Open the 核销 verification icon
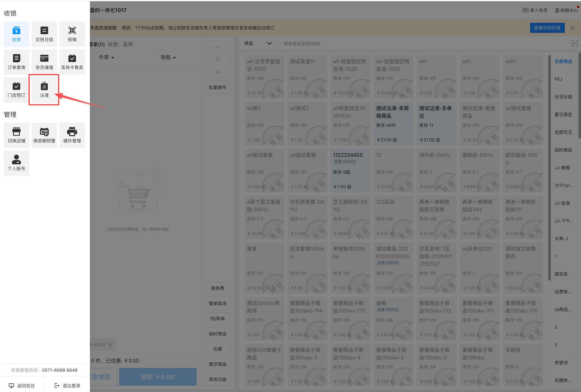581x392 pixels. [72, 34]
